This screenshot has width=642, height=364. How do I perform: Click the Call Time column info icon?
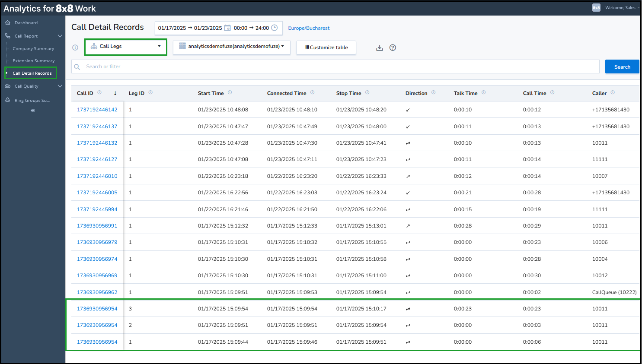[x=553, y=92]
